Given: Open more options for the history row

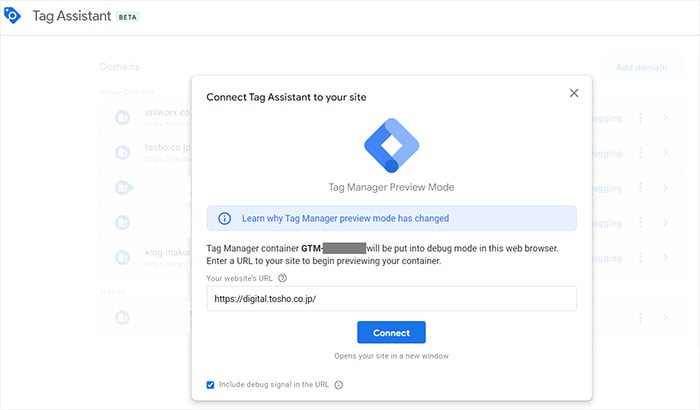Looking at the screenshot, I should [641, 318].
